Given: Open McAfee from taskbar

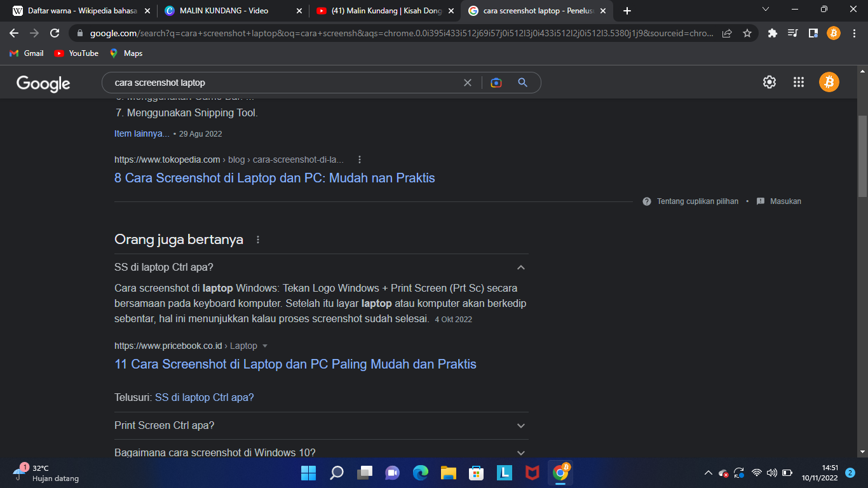Looking at the screenshot, I should pyautogui.click(x=532, y=473).
